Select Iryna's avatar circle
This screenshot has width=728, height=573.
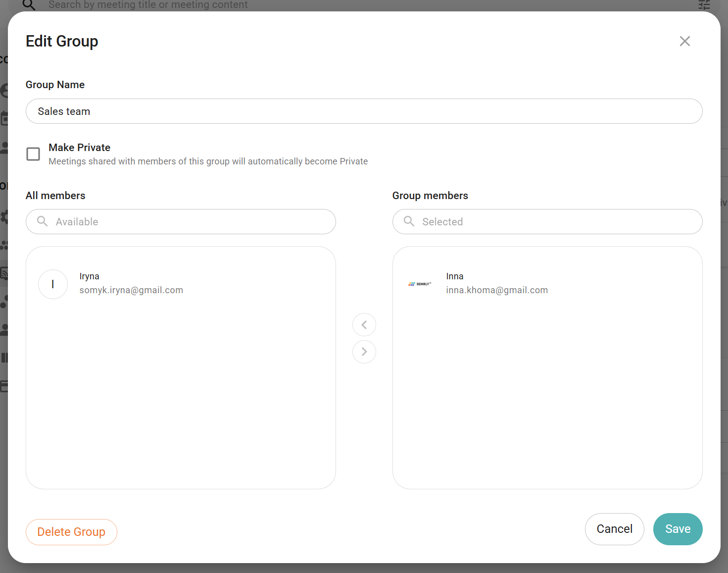click(53, 284)
